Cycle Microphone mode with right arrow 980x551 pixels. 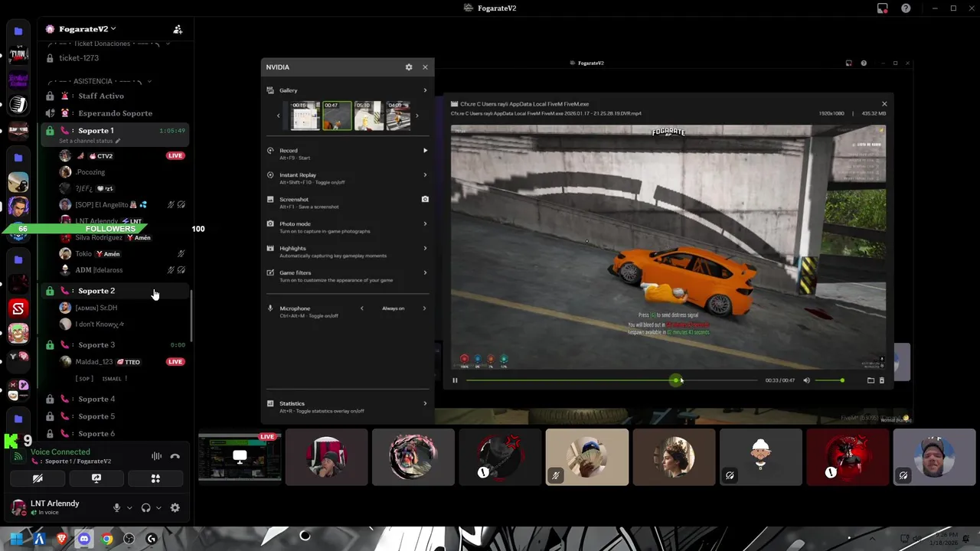(424, 308)
